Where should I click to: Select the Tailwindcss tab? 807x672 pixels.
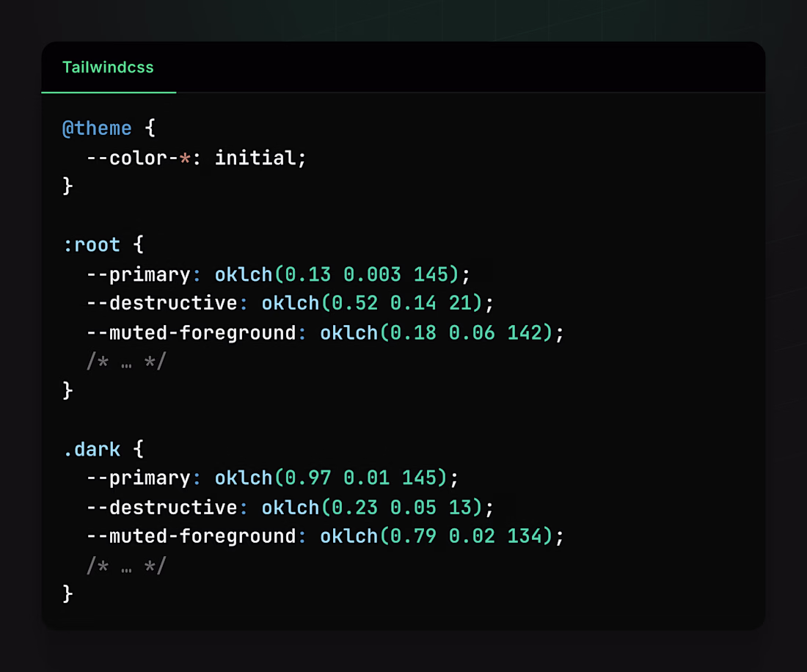pos(108,67)
